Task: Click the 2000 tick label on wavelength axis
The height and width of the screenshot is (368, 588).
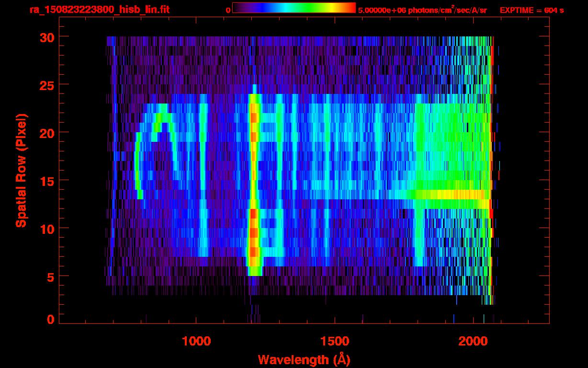Action: pyautogui.click(x=473, y=341)
